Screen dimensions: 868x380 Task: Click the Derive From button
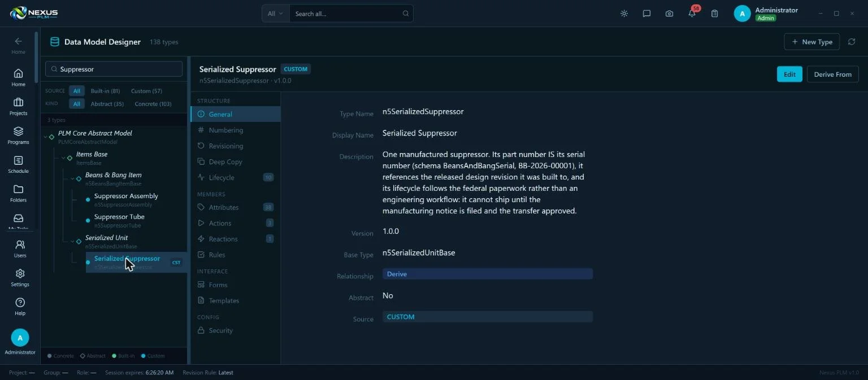(x=833, y=74)
